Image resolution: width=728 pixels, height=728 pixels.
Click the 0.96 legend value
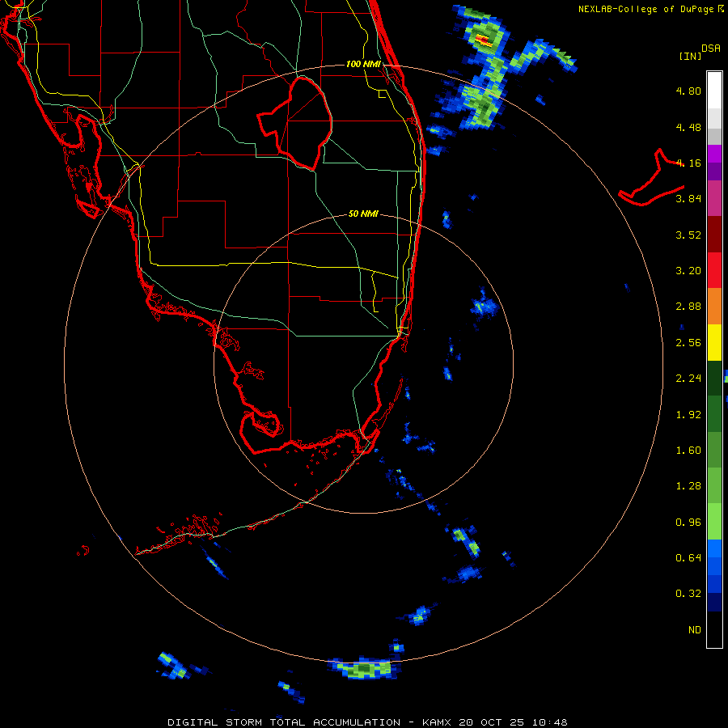click(688, 523)
